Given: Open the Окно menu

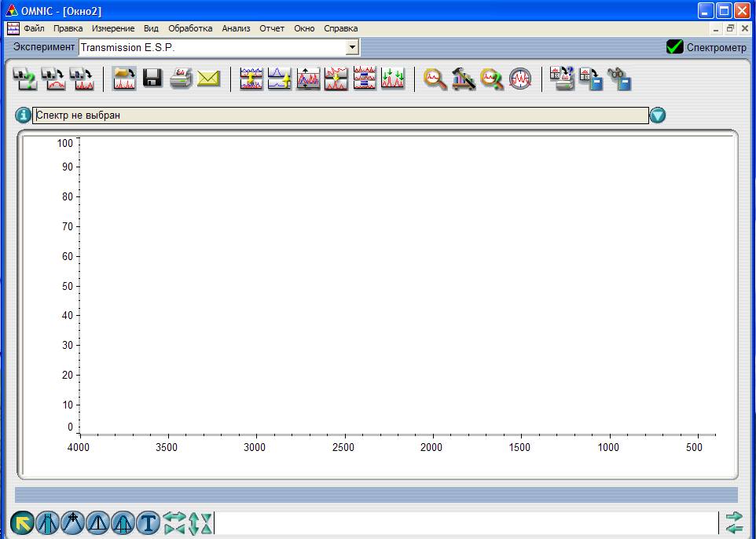Looking at the screenshot, I should click(304, 28).
